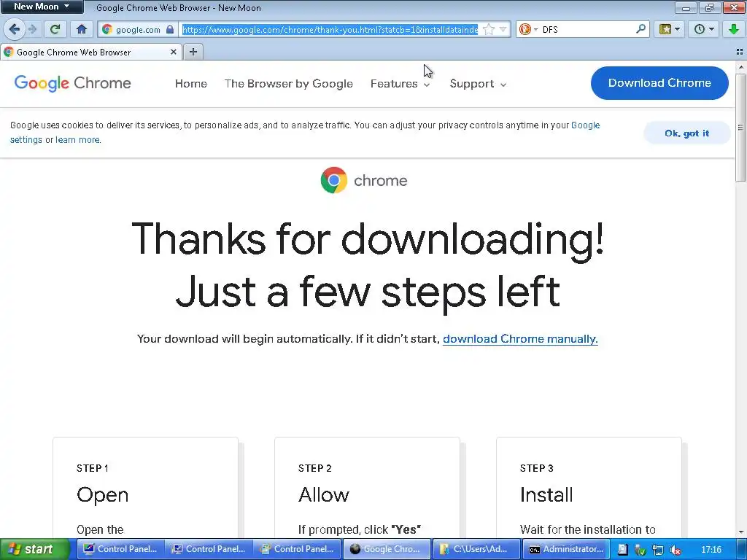Click the muted volume tray icon
This screenshot has height=560, width=747.
pyautogui.click(x=675, y=550)
